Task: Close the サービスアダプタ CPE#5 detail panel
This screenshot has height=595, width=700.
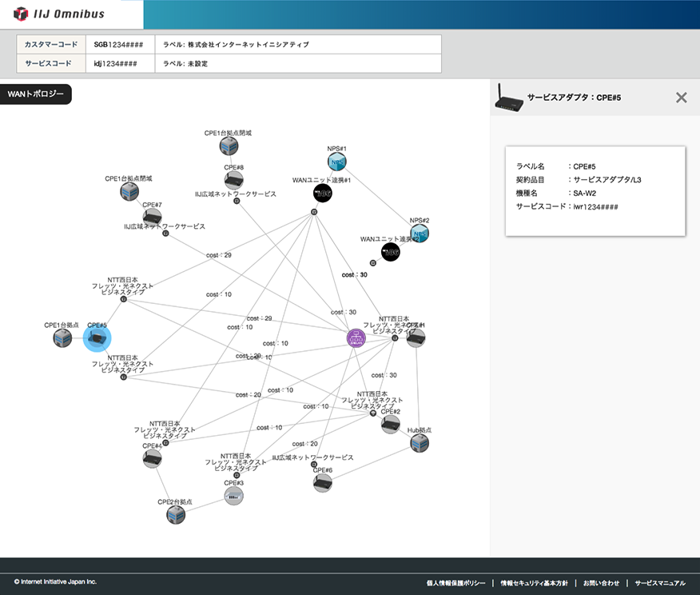Action: pos(681,98)
